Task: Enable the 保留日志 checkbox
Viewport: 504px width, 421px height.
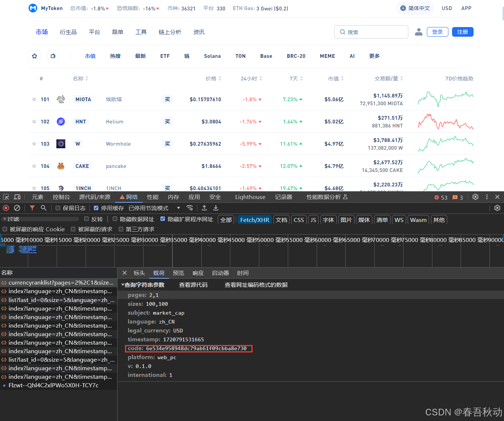Action: coord(58,208)
